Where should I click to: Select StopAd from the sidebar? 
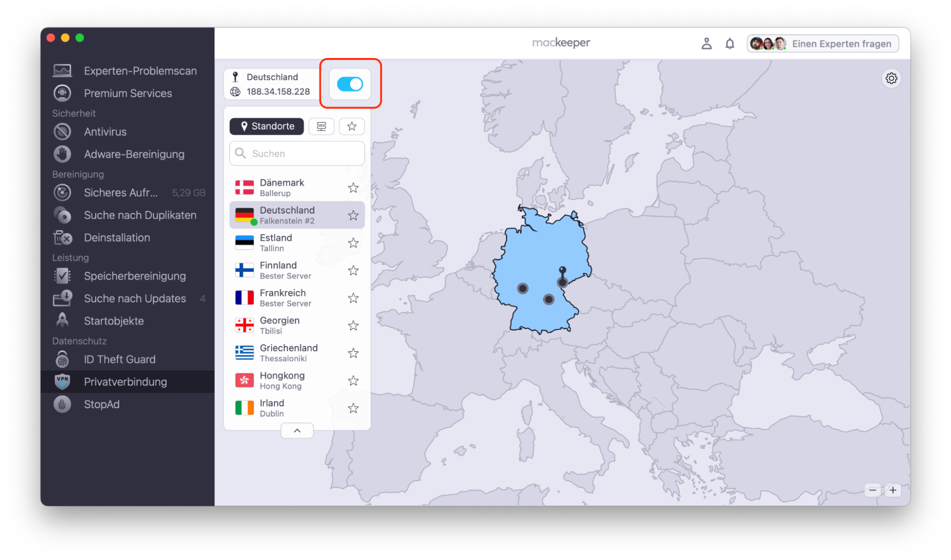(x=102, y=404)
